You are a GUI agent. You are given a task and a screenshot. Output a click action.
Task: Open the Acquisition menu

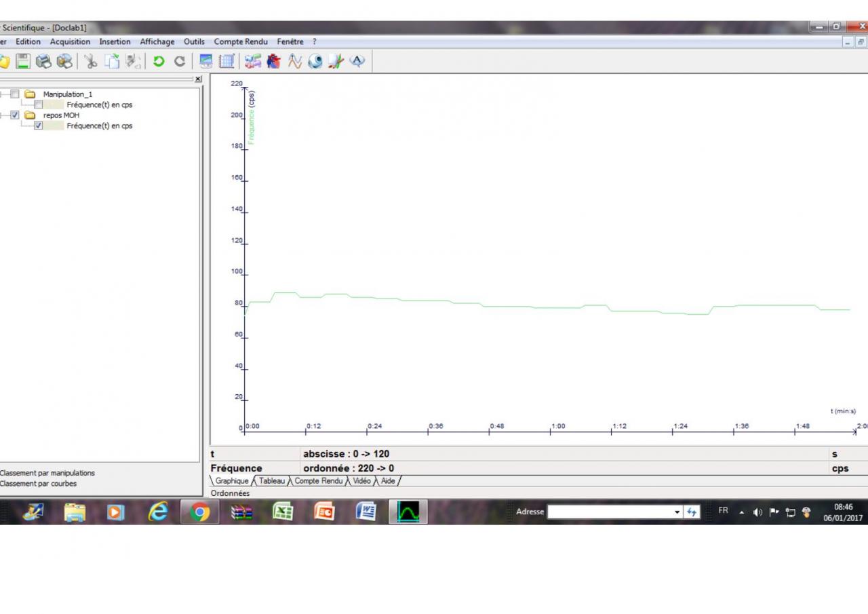click(70, 42)
